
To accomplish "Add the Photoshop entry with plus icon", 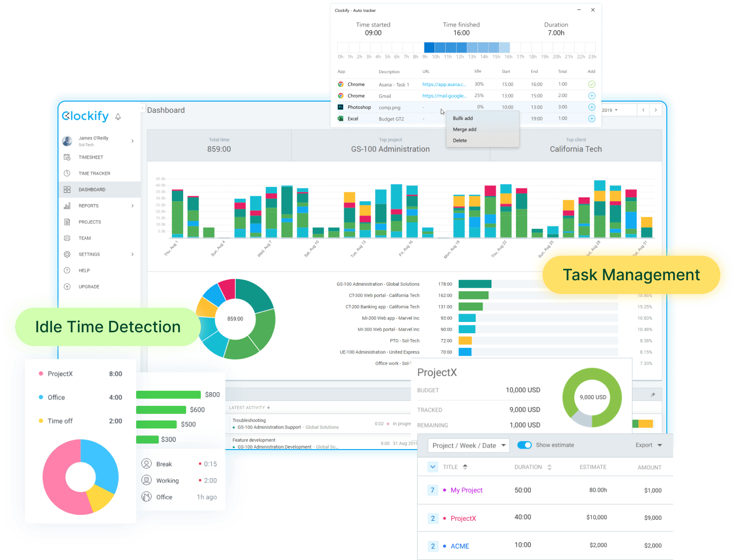I will pos(592,107).
